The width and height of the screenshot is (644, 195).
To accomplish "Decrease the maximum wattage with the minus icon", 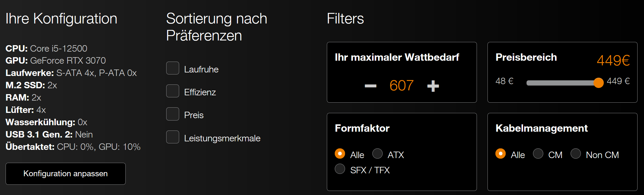I will (371, 86).
